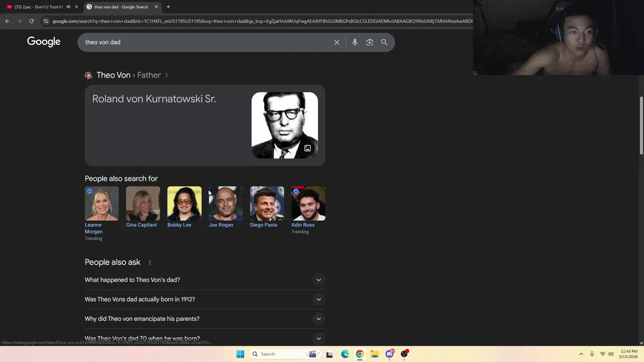
Task: Open the Google logo homepage
Action: [44, 42]
